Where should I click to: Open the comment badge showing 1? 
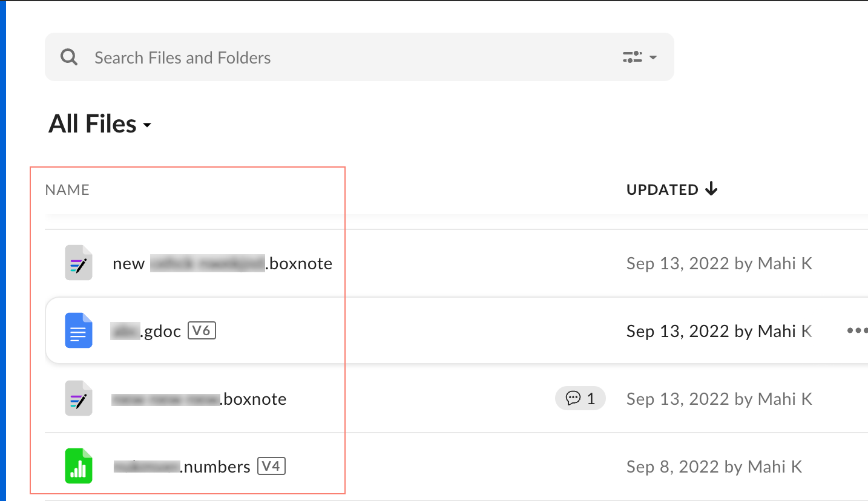click(x=580, y=399)
